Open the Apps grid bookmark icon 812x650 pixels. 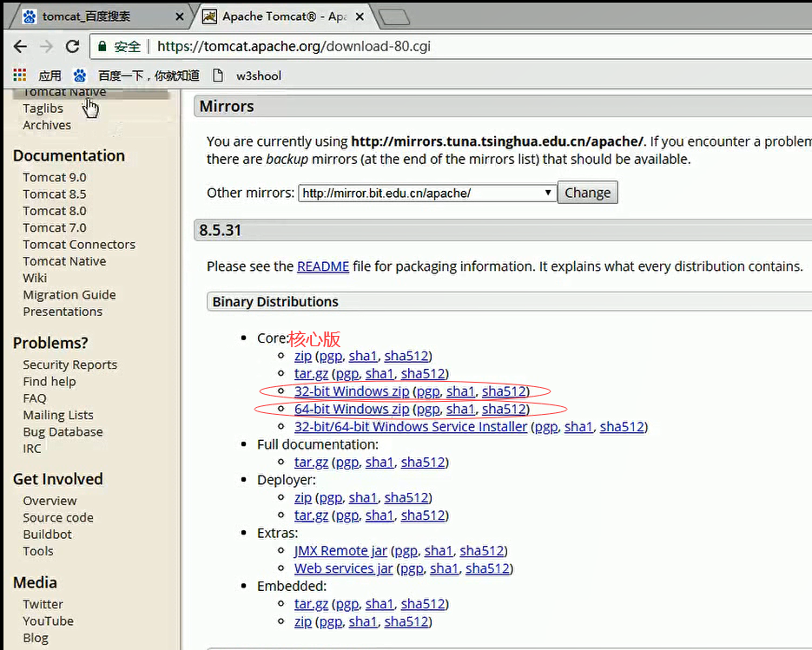pos(20,76)
